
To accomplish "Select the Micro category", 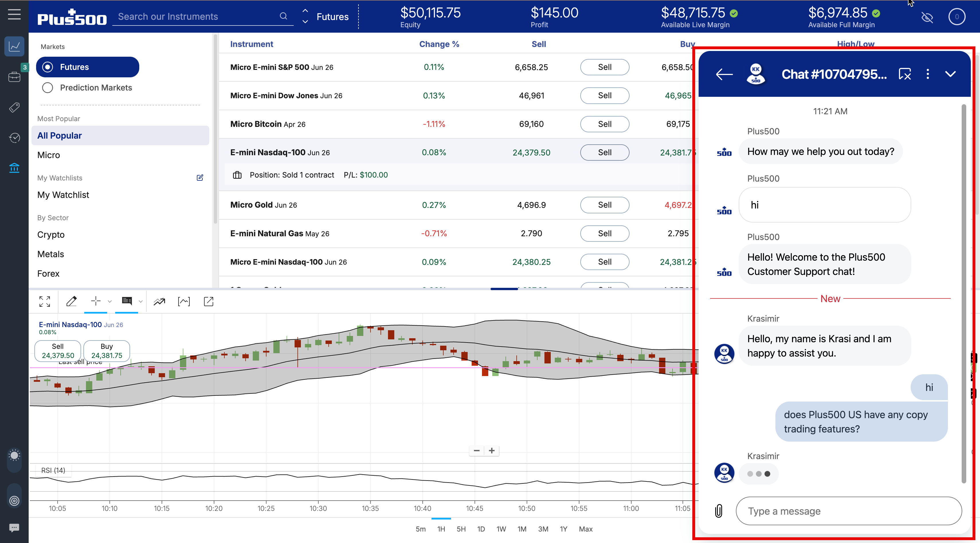I will tap(49, 155).
